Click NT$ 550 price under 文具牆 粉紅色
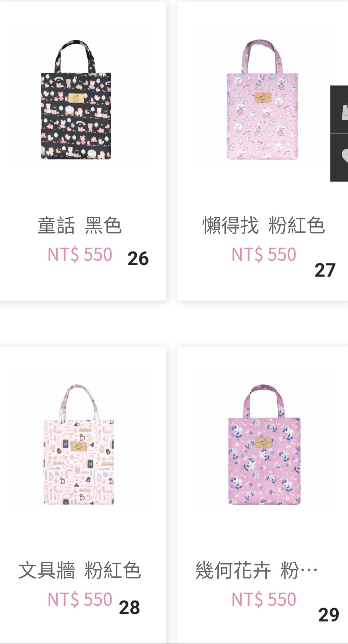Viewport: 348px width, 644px height. [x=80, y=600]
